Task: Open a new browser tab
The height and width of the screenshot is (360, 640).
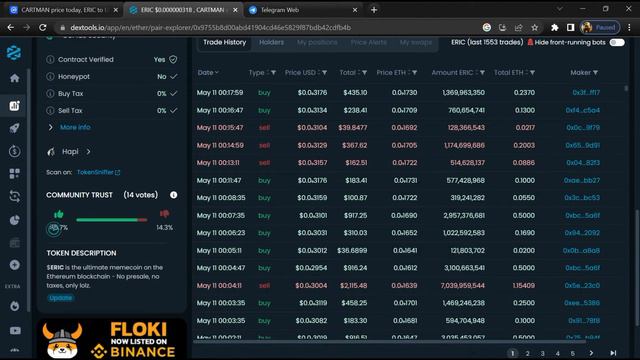Action: coord(374,10)
